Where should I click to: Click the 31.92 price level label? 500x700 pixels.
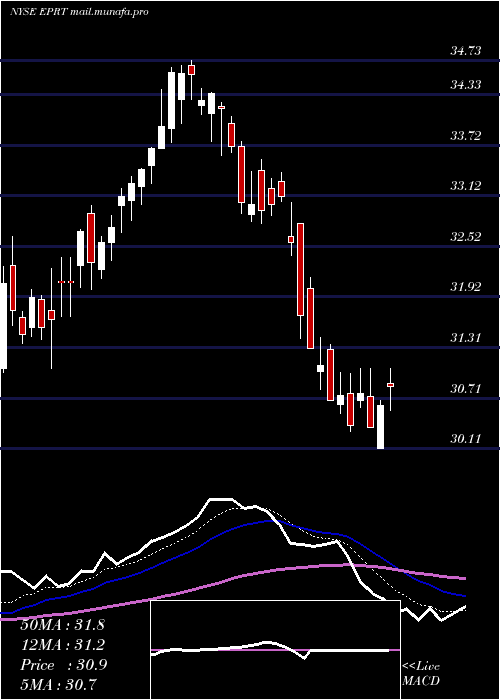click(466, 287)
